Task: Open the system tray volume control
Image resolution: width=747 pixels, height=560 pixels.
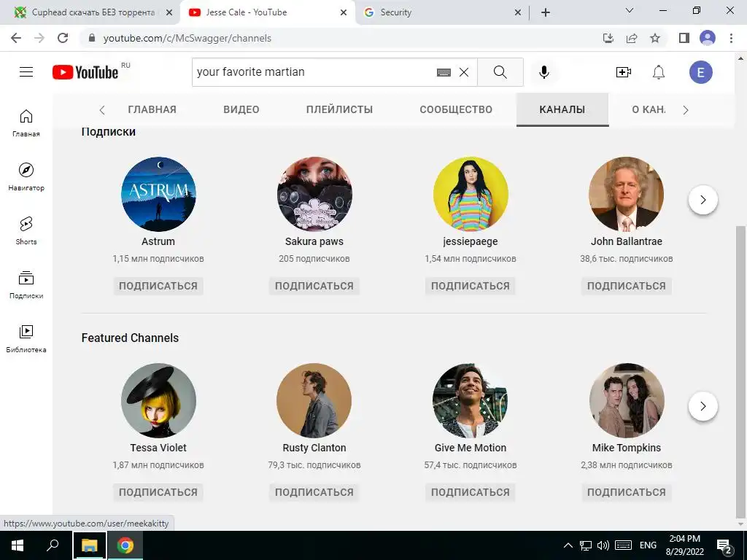Action: pos(603,545)
